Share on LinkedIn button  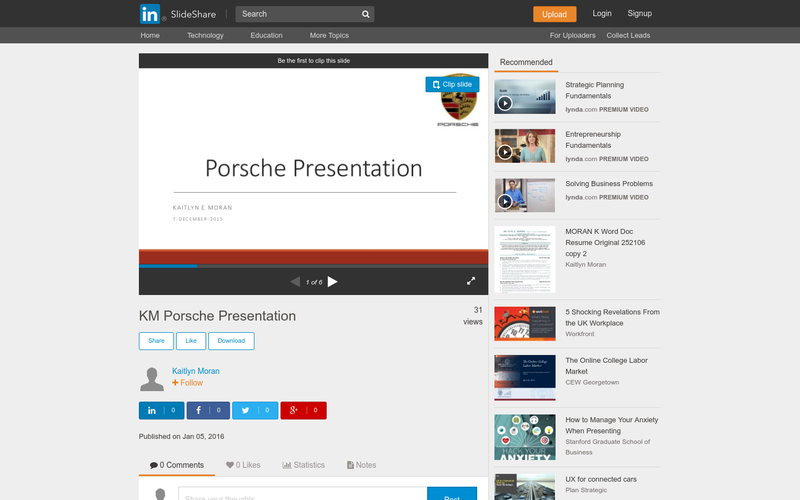click(x=161, y=410)
